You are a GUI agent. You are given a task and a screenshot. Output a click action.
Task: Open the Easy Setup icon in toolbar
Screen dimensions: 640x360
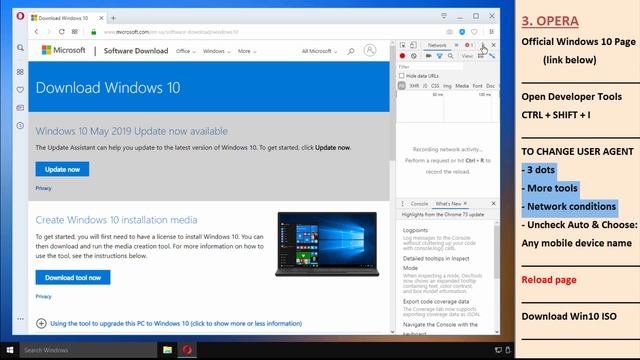coord(491,32)
